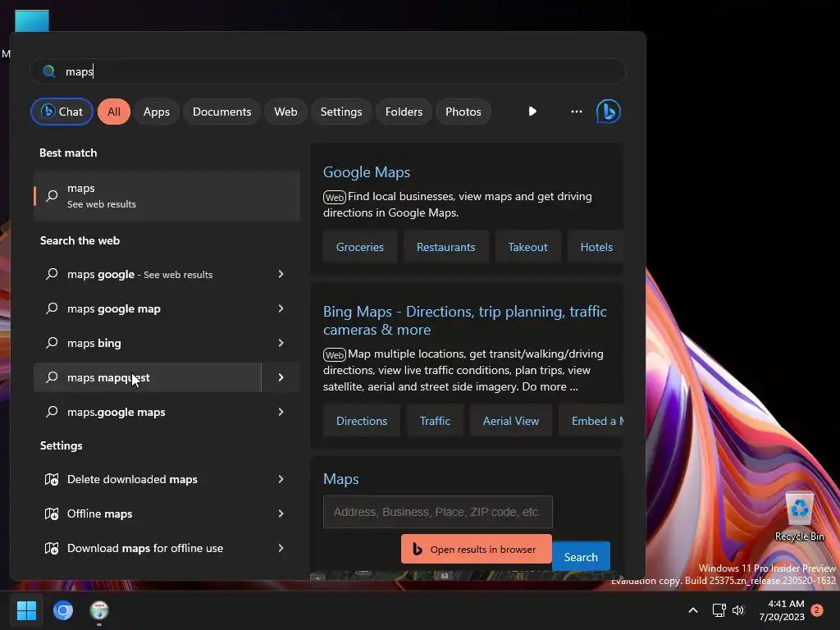Click the blue Search button
The width and height of the screenshot is (840, 630).
click(581, 557)
